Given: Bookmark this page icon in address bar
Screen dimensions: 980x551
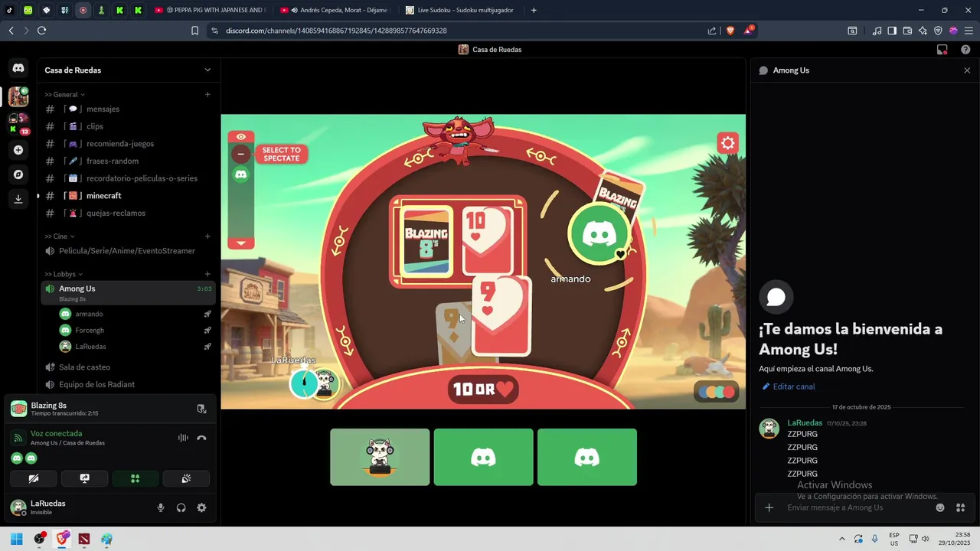Looking at the screenshot, I should pos(194,31).
